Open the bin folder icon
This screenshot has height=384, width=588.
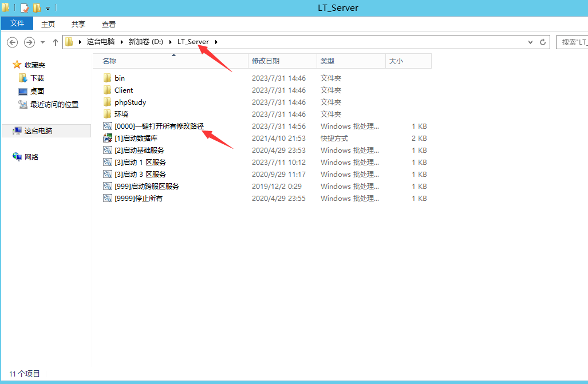click(107, 78)
